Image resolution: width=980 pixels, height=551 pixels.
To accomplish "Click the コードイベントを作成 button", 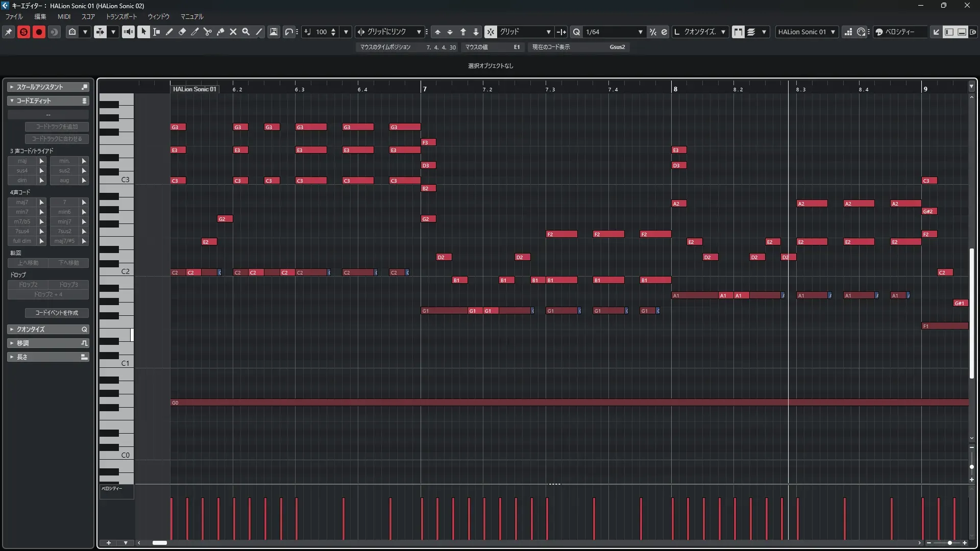I will click(57, 313).
